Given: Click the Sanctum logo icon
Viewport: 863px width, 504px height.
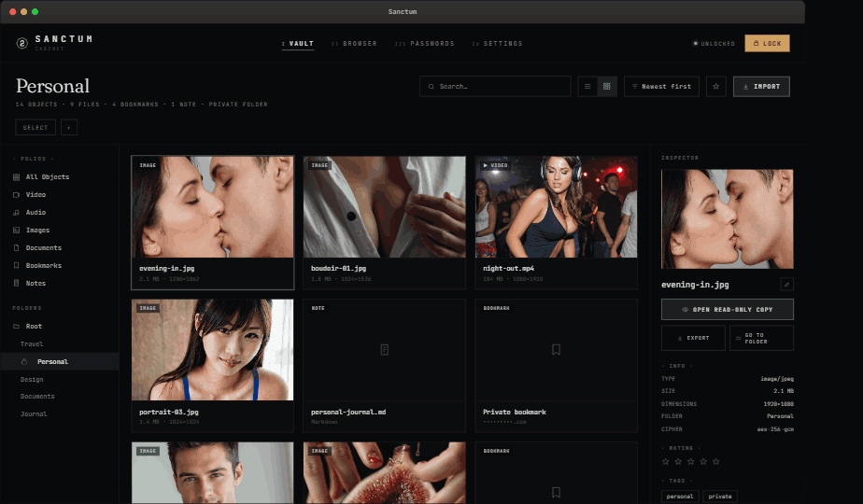Looking at the screenshot, I should [22, 43].
